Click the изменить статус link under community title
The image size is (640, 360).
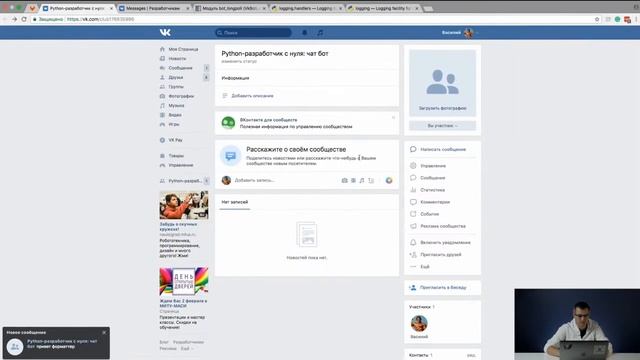coord(239,61)
